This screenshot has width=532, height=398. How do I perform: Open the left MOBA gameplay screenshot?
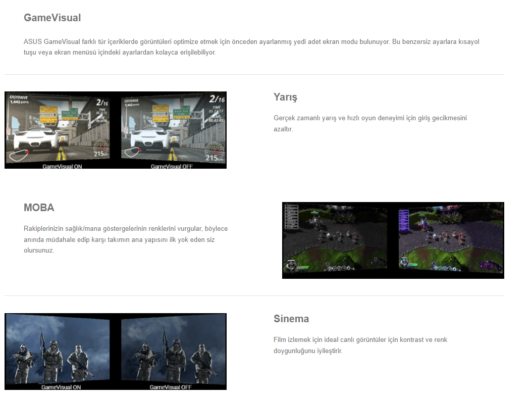tap(335, 239)
